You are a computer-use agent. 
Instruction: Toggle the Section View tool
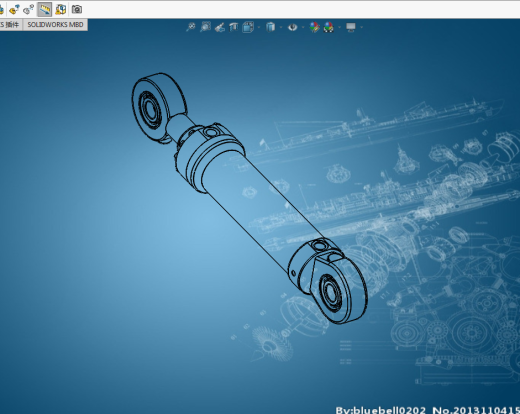click(x=233, y=27)
